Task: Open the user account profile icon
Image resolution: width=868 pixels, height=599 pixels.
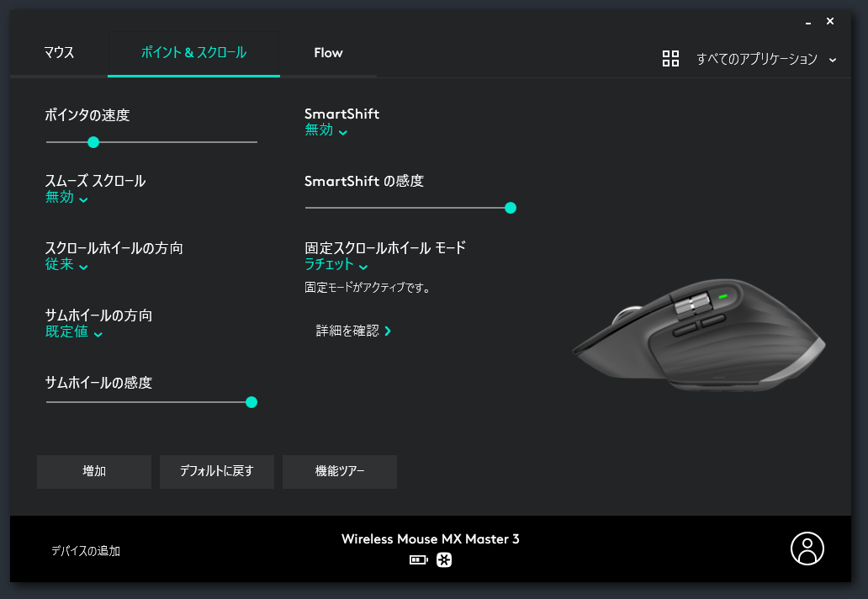Action: pyautogui.click(x=807, y=549)
